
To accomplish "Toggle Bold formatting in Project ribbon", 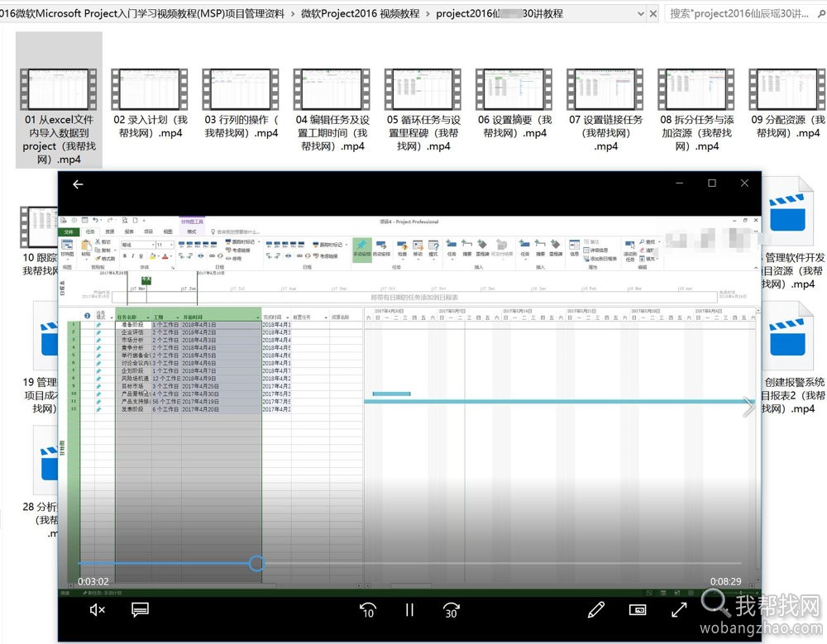I will tap(125, 255).
